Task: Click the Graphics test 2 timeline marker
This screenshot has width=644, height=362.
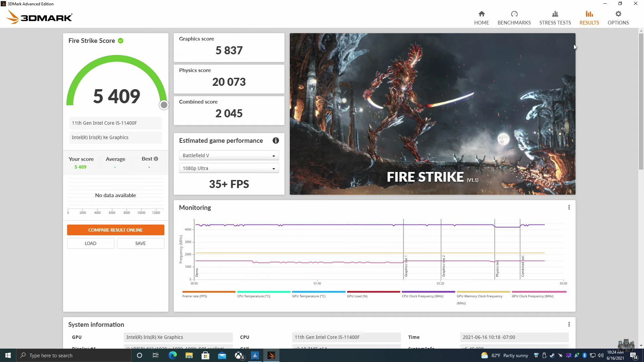Action: 443,266
